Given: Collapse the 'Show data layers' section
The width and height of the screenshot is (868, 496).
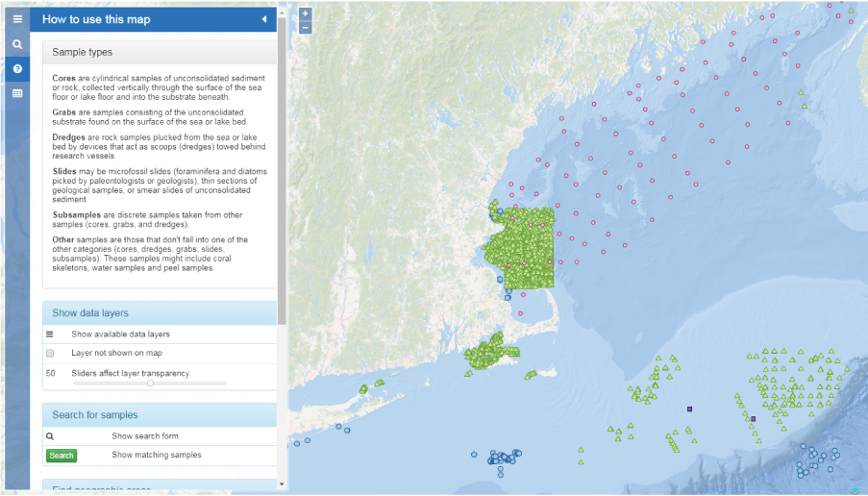Looking at the screenshot, I should click(159, 313).
